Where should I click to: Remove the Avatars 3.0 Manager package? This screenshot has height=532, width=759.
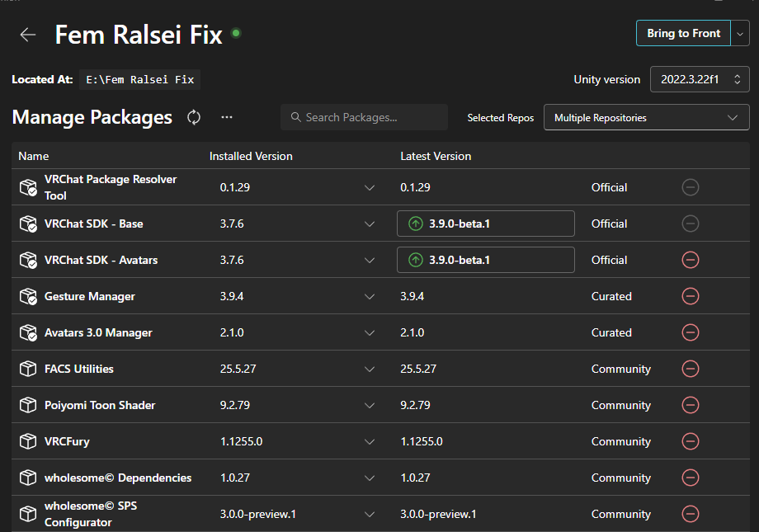click(691, 332)
